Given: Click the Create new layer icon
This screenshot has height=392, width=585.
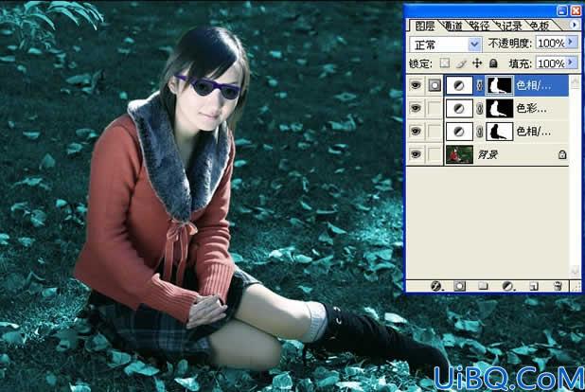Looking at the screenshot, I should tap(534, 286).
